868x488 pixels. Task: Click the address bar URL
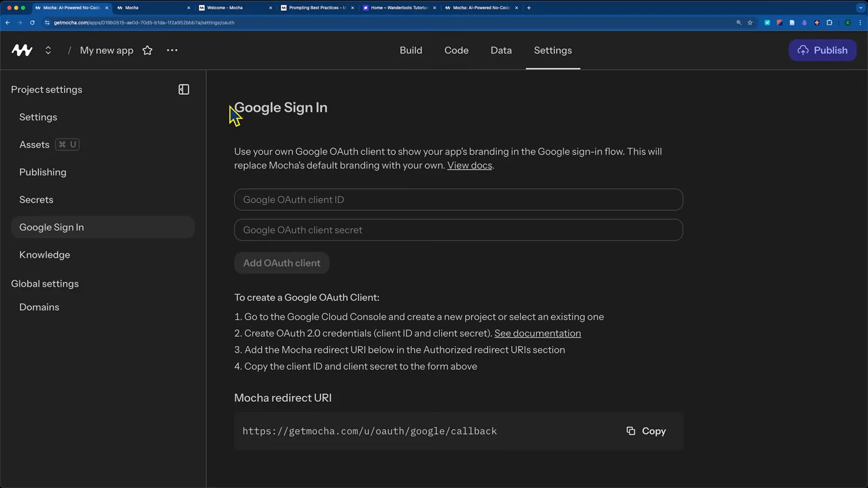tap(144, 23)
